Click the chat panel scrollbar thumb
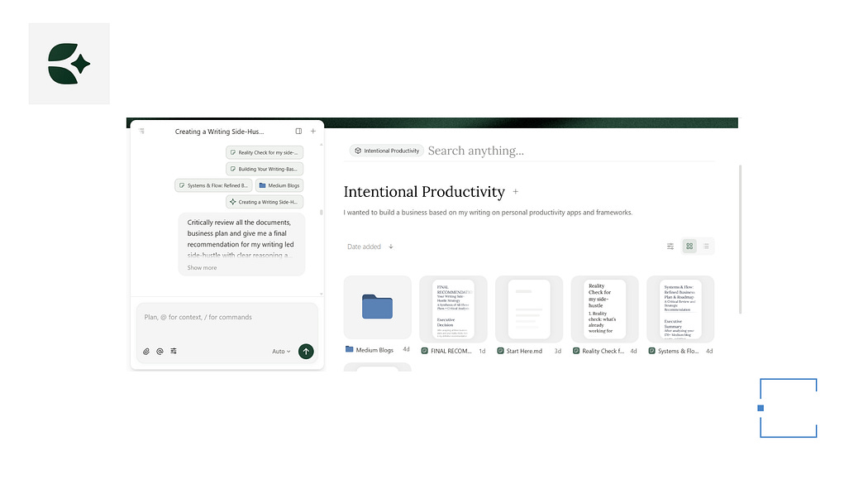868x489 pixels. (x=321, y=212)
